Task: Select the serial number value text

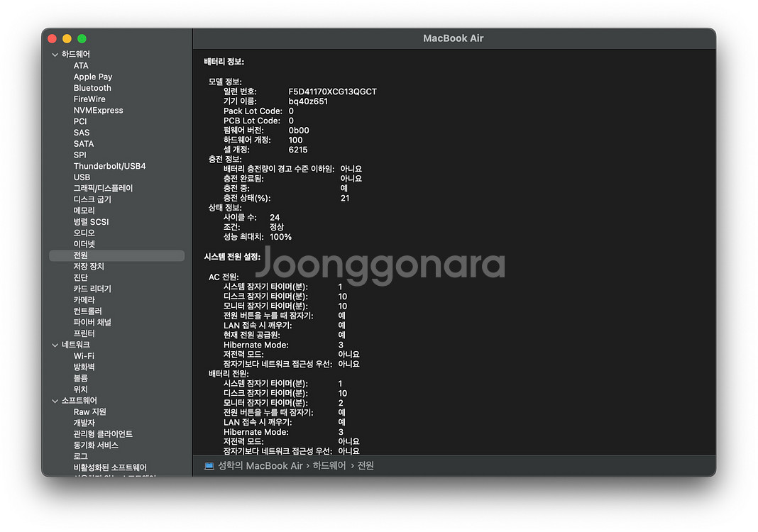Action: click(x=332, y=92)
